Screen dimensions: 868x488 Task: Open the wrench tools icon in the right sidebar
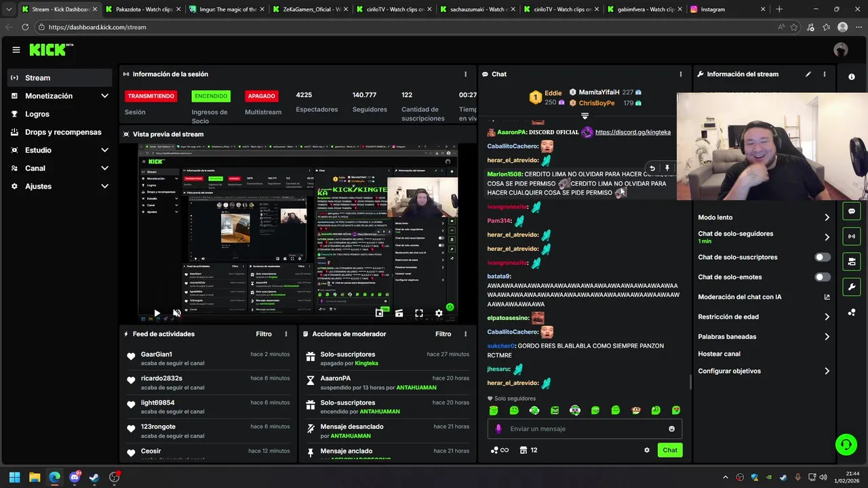coord(852,287)
